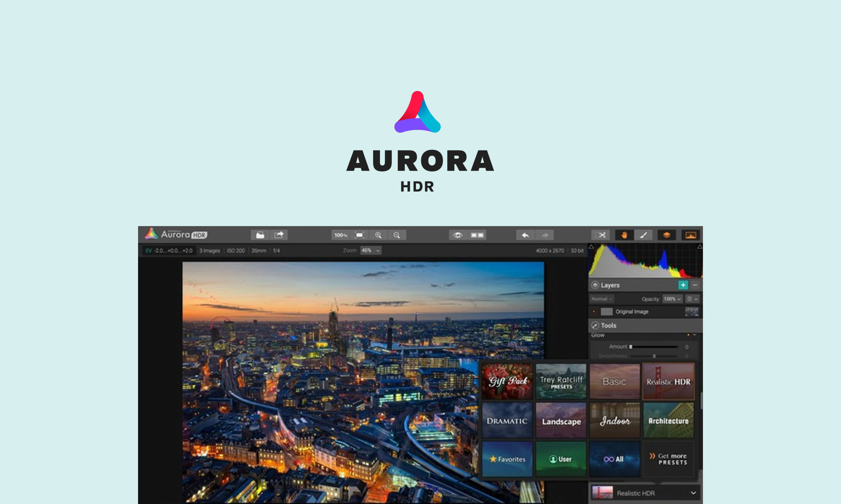The height and width of the screenshot is (504, 841).
Task: Set zoom with 100% button
Action: 341,235
